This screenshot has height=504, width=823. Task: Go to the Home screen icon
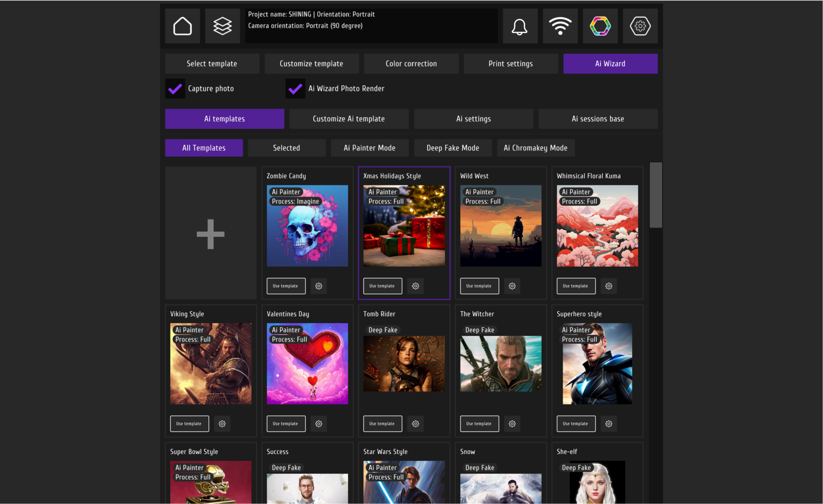coord(182,26)
